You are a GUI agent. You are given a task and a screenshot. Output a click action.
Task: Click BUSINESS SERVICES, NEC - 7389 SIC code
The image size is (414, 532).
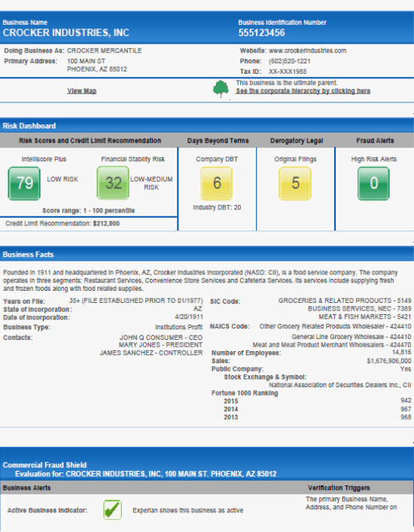click(x=360, y=309)
